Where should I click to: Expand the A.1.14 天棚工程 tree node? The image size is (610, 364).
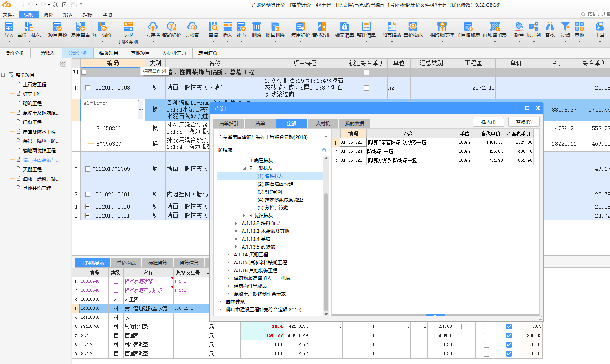228,255
